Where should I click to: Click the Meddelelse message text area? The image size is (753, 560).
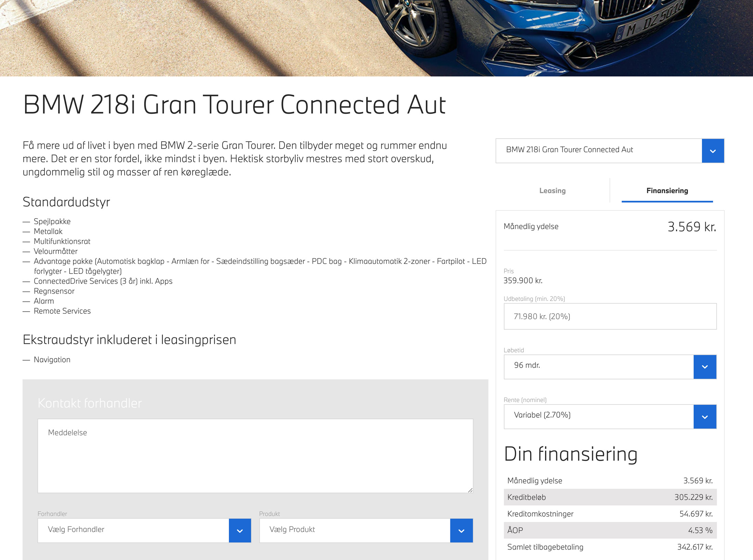pyautogui.click(x=255, y=456)
